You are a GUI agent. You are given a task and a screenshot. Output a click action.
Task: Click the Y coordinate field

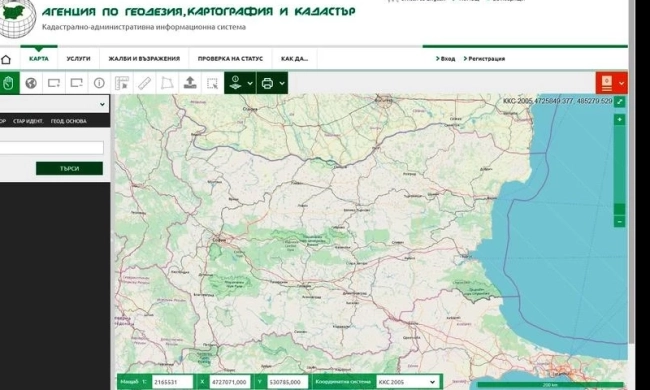pyautogui.click(x=288, y=382)
